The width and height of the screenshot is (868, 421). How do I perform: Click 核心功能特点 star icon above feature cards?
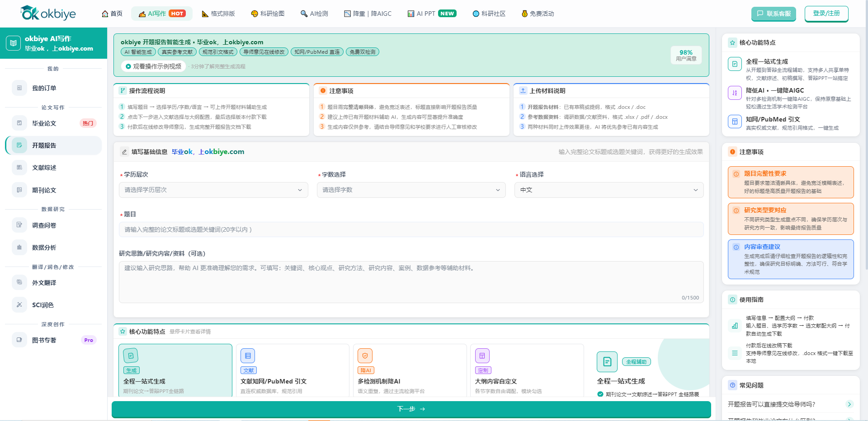point(123,332)
